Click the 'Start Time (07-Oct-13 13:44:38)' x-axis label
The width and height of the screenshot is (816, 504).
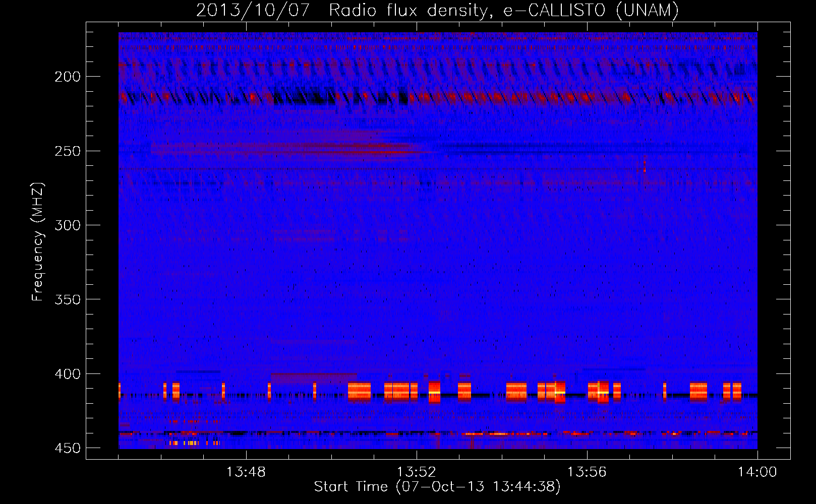pos(437,487)
